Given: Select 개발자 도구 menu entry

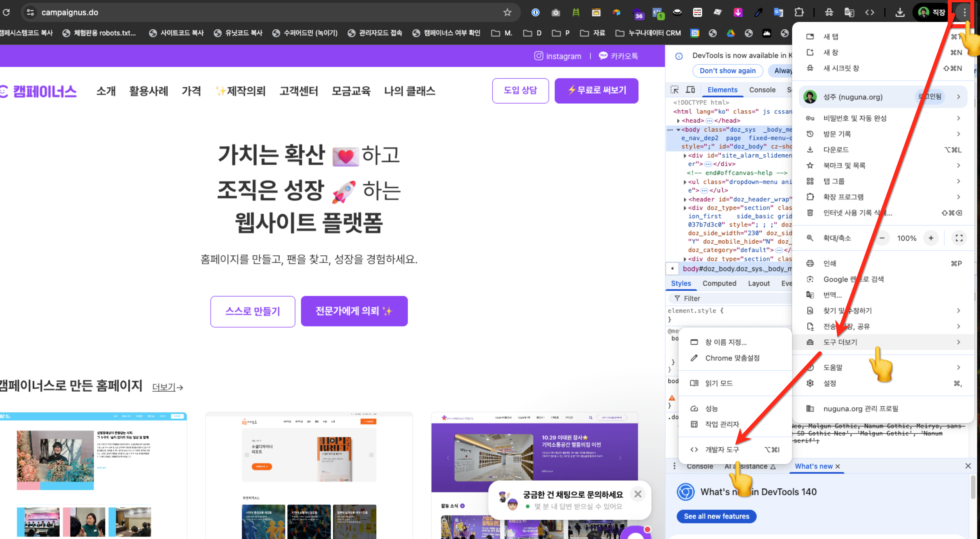Looking at the screenshot, I should pyautogui.click(x=722, y=450).
